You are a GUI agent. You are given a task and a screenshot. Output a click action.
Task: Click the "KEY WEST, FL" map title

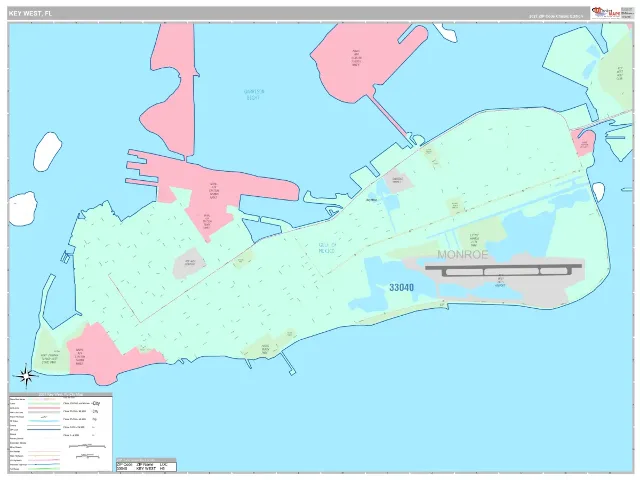tap(30, 14)
